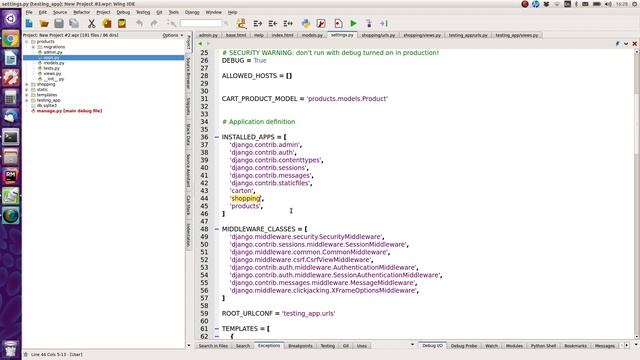Screen dimensions: 640x360
Task: Expand the testing_app folder
Action: (x=27, y=100)
